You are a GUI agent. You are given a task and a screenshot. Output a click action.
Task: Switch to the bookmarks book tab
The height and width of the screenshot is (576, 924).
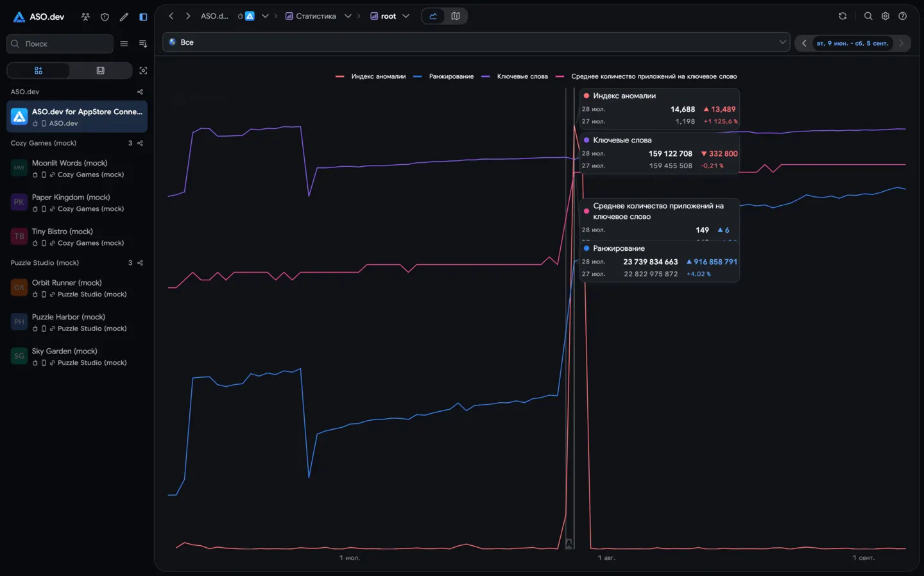point(100,71)
